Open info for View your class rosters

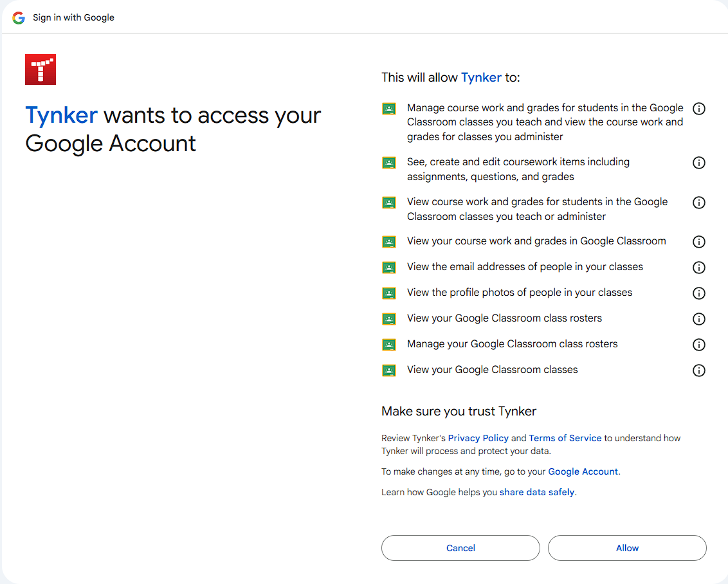[x=699, y=319]
